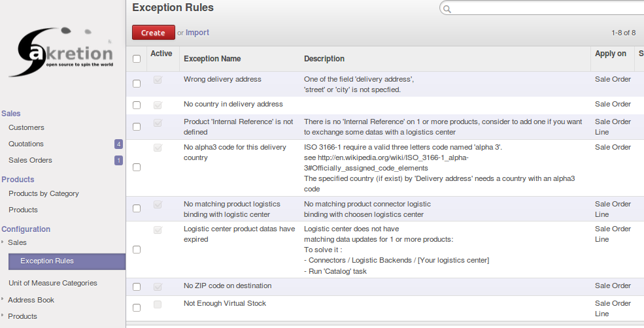
Task: Click Active checkbox of 'Not Enough Virtual Stock'
Action: click(158, 304)
